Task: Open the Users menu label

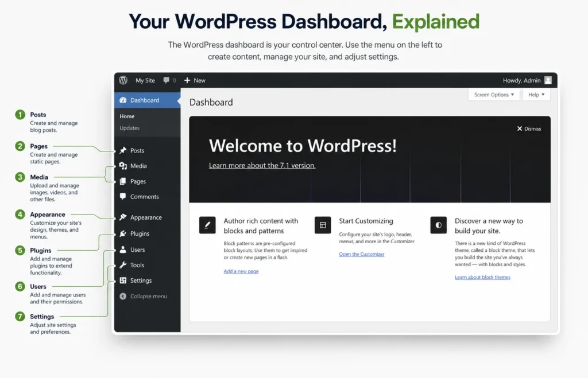Action: coord(138,250)
